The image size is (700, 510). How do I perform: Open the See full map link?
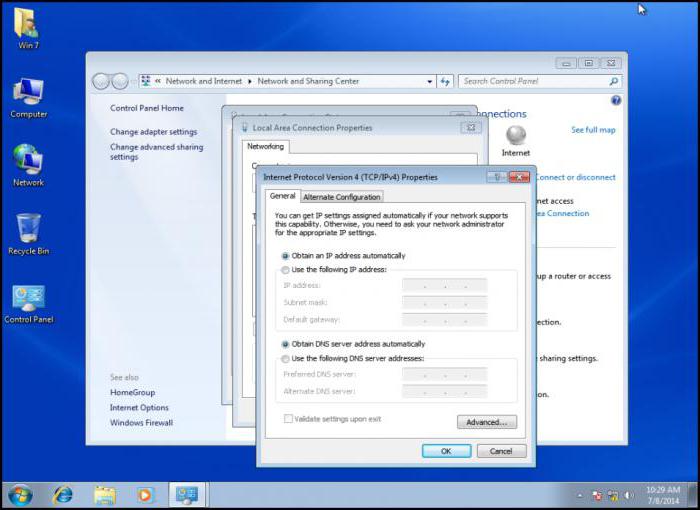pos(593,130)
